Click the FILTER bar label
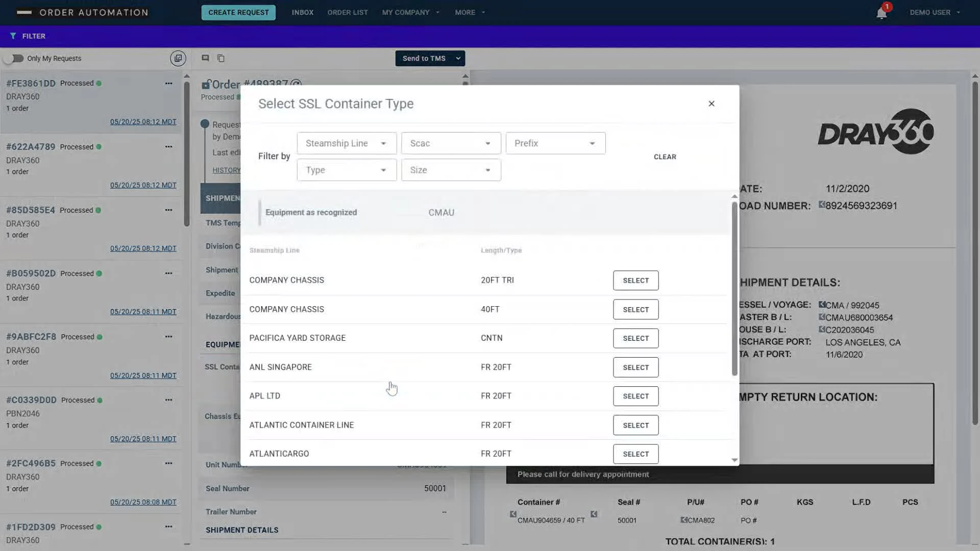 [34, 36]
